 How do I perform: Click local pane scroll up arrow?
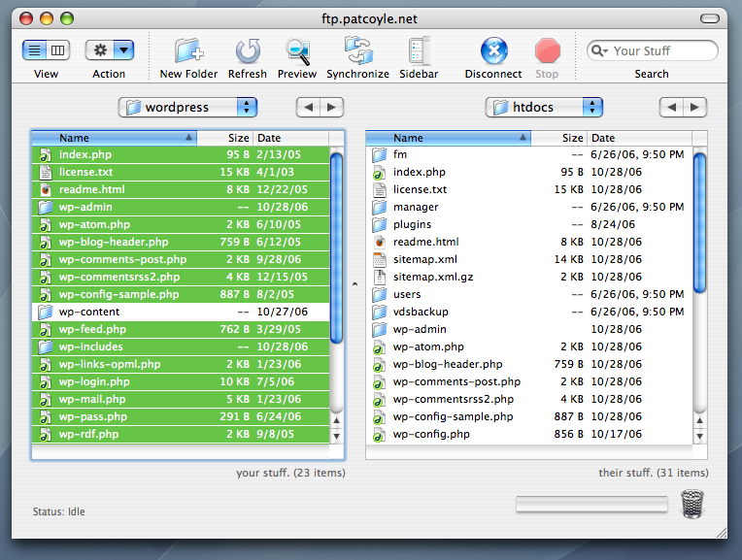coord(336,420)
